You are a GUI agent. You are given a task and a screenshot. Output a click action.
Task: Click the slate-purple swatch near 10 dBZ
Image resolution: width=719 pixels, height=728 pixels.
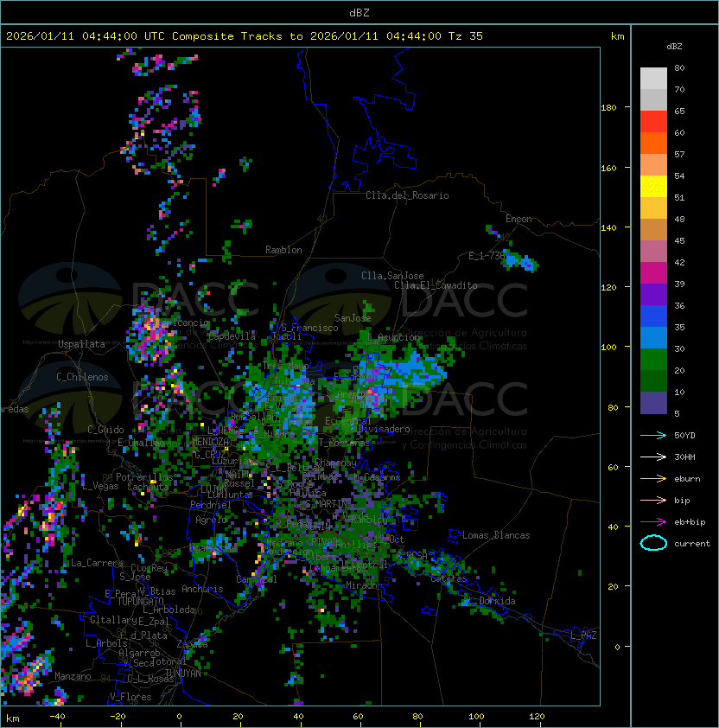[x=653, y=403]
